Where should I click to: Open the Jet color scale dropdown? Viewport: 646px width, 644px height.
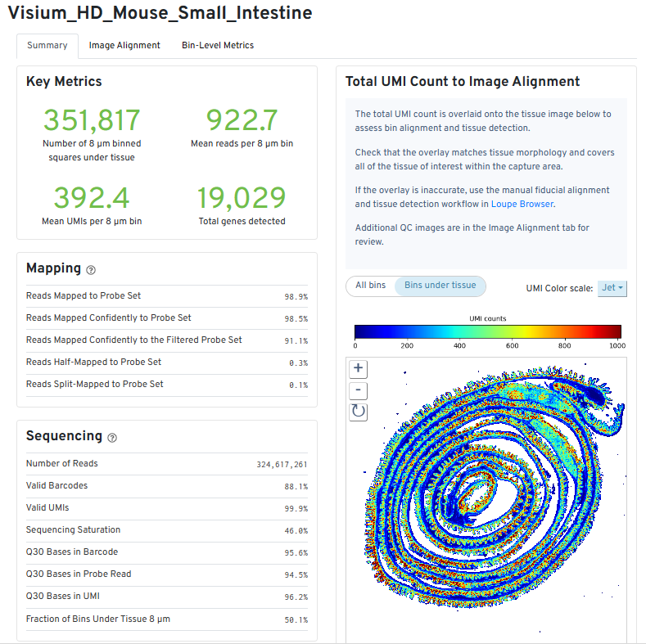(x=612, y=288)
